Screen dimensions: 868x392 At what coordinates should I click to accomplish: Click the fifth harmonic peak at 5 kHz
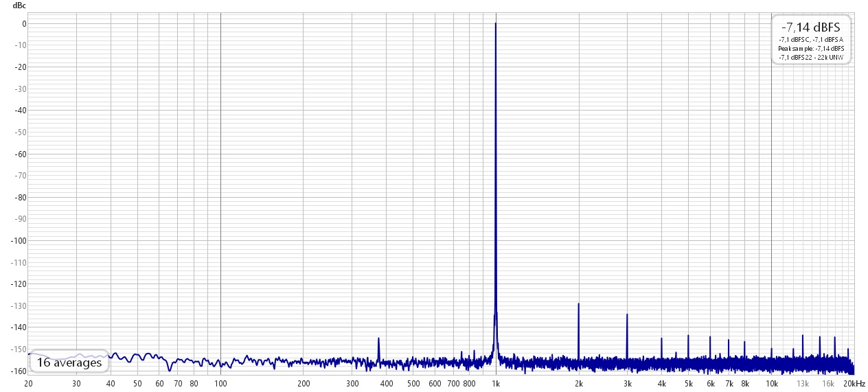[688, 335]
